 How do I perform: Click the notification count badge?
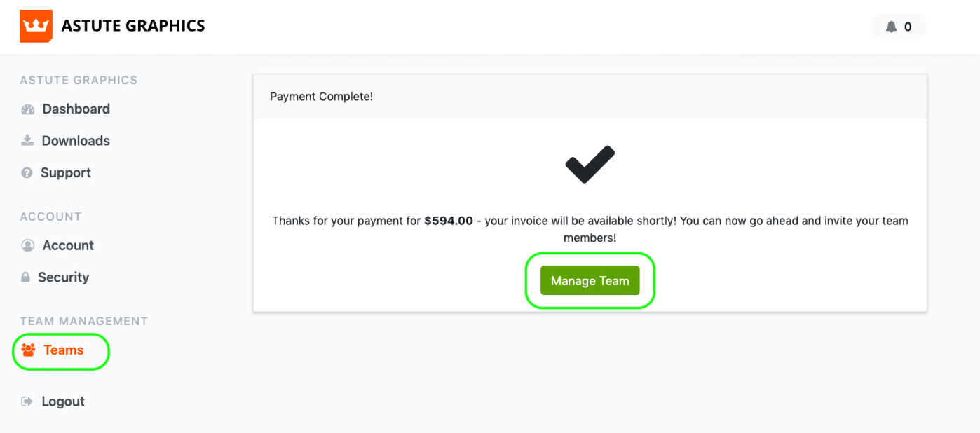tap(908, 27)
